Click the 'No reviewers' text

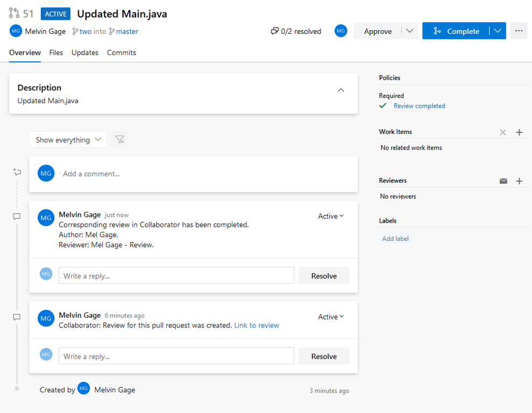click(x=398, y=196)
